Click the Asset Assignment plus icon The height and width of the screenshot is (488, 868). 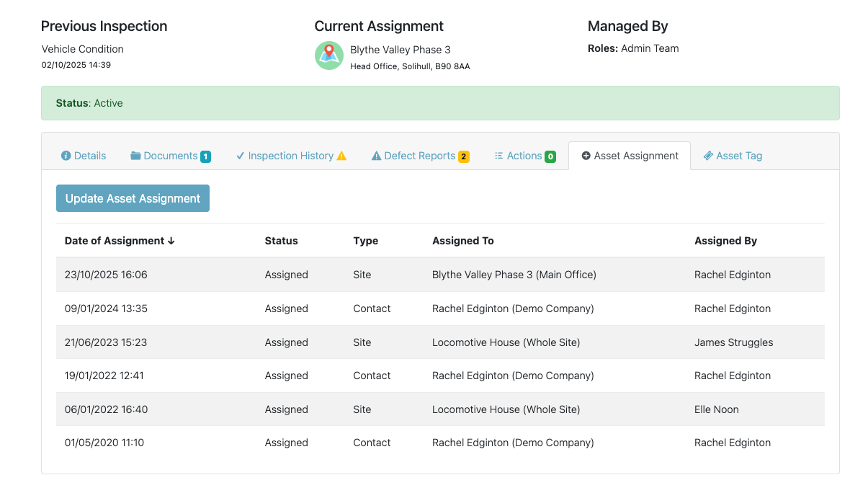pyautogui.click(x=586, y=156)
